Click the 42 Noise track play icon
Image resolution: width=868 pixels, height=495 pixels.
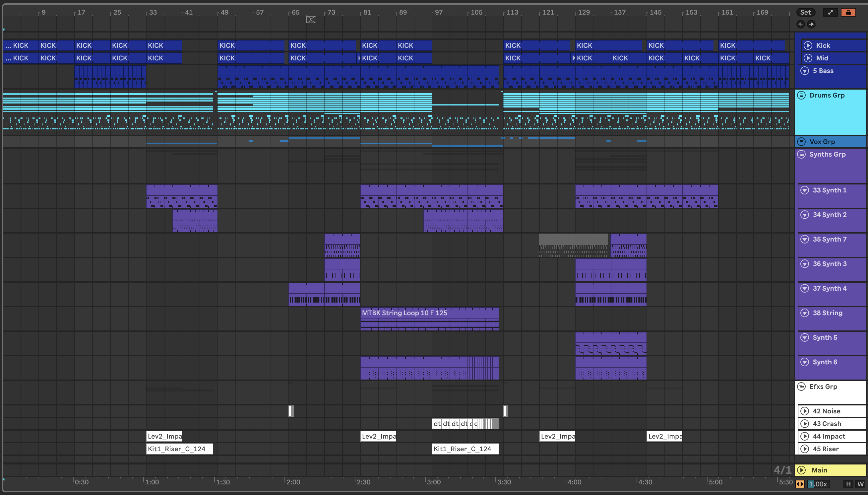tap(804, 411)
